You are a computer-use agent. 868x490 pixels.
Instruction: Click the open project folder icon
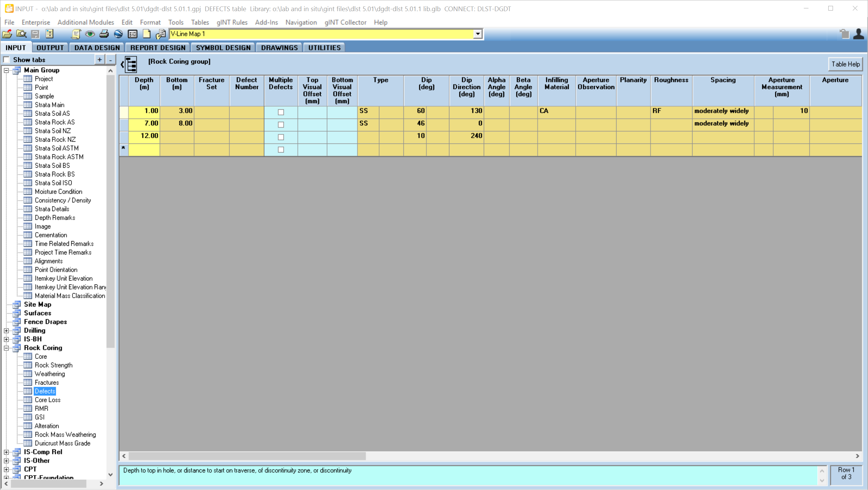click(x=7, y=34)
